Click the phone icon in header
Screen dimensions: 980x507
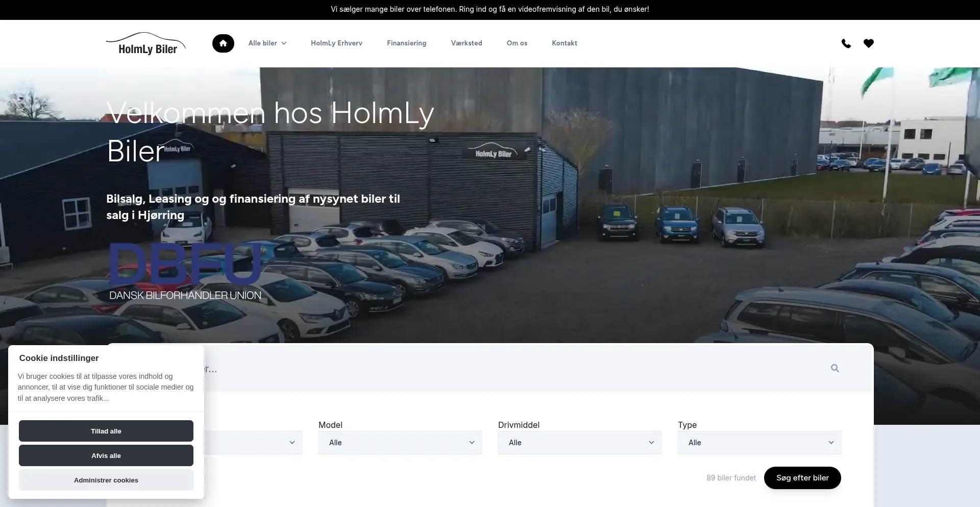tap(846, 43)
